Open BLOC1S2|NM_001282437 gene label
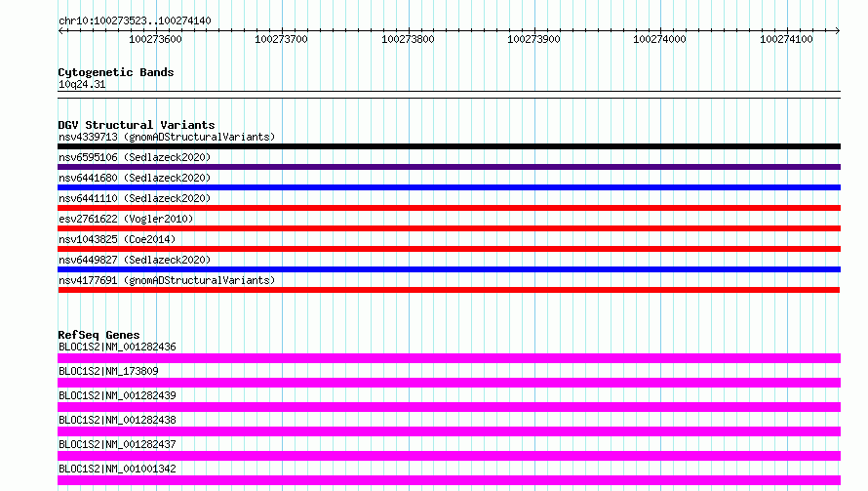The width and height of the screenshot is (868, 491). pyautogui.click(x=117, y=444)
